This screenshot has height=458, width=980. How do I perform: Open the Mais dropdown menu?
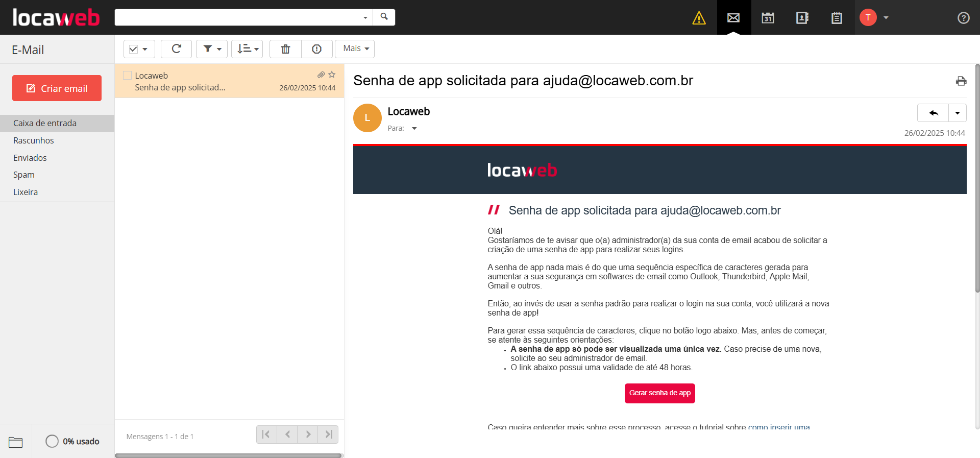tap(355, 49)
